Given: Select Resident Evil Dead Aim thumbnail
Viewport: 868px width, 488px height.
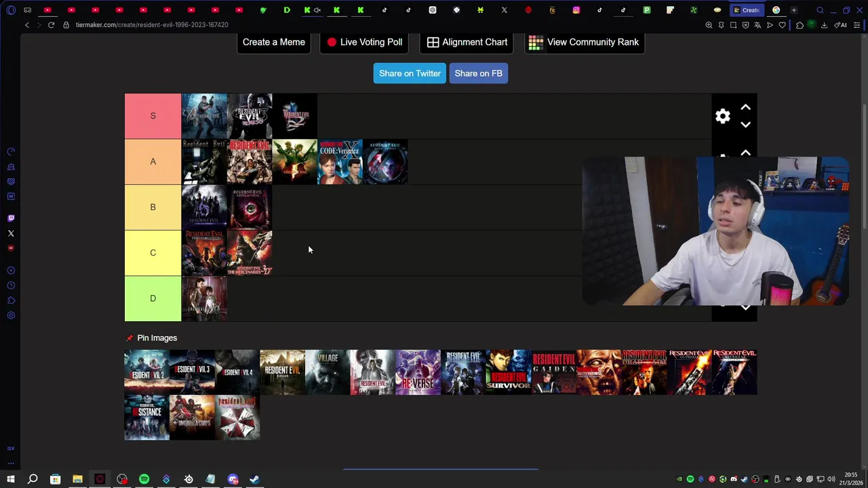Looking at the screenshot, I should [x=644, y=372].
